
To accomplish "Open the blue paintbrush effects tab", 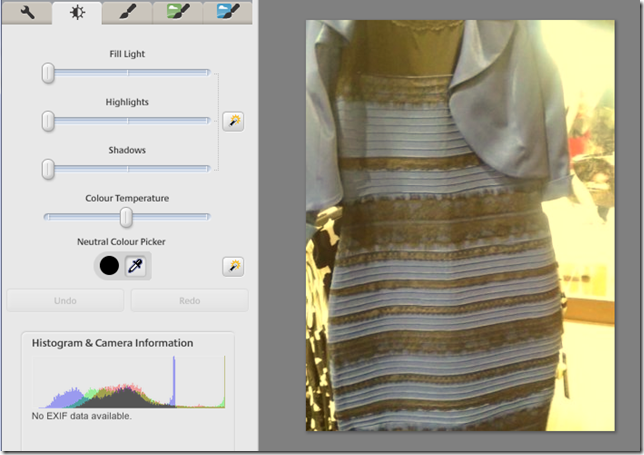I will click(228, 12).
